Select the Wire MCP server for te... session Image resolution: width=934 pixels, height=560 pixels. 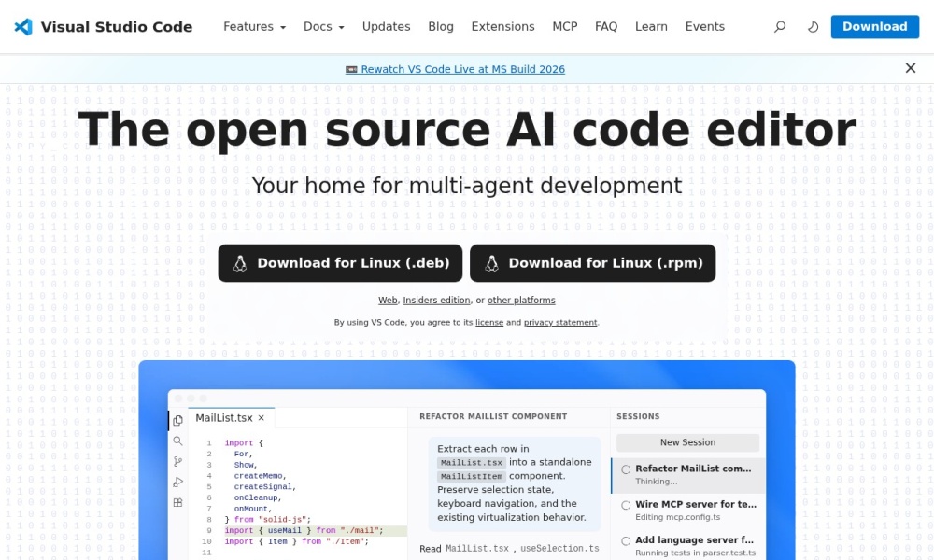pos(688,511)
